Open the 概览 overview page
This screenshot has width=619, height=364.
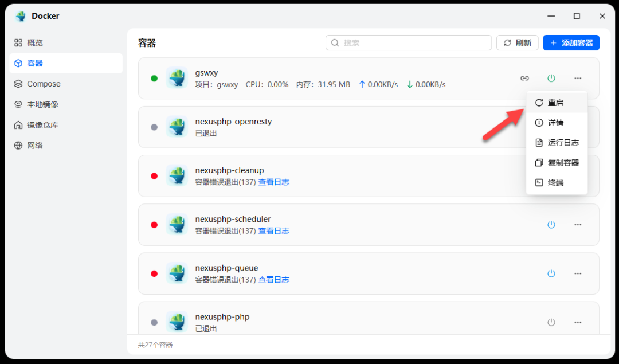pos(66,42)
